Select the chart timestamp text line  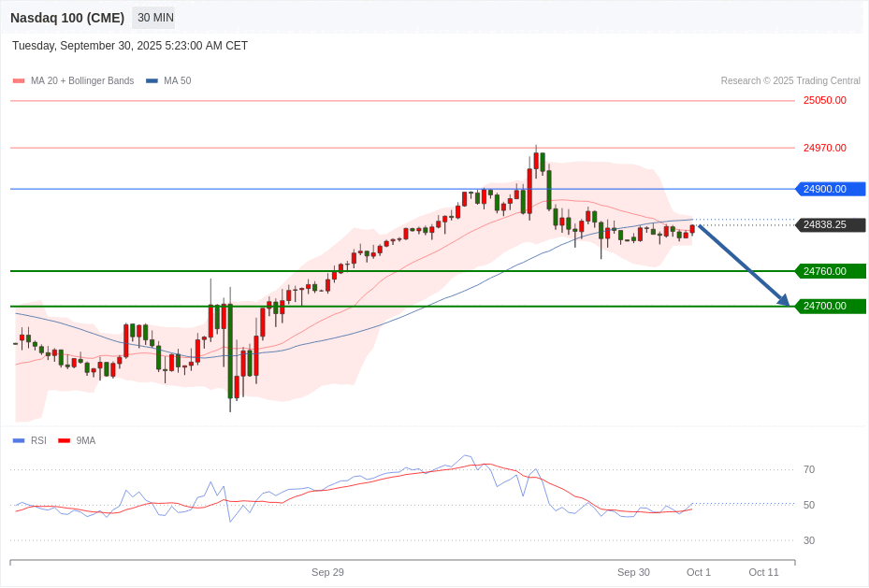click(130, 46)
